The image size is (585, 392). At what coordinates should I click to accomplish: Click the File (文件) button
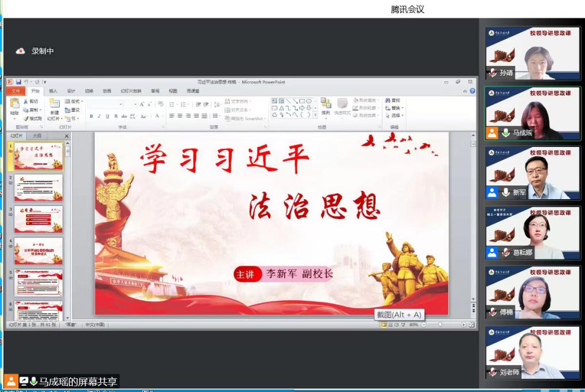click(x=16, y=91)
